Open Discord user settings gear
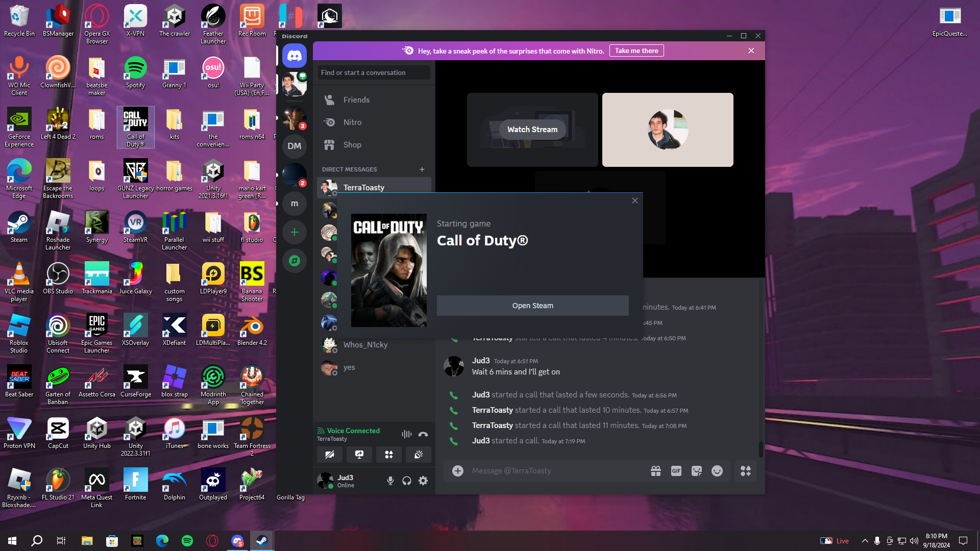The height and width of the screenshot is (551, 980). tap(423, 481)
